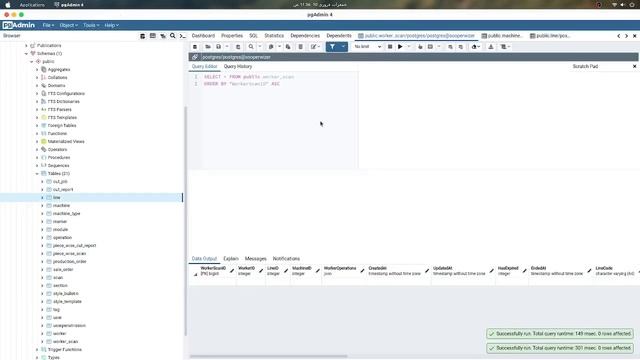
Task: Click the Save file toolbar icon
Action: 219,47
